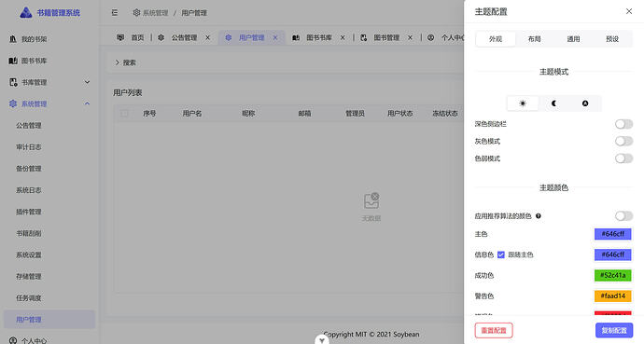Expand the 搜索 panel chevron
The height and width of the screenshot is (344, 644).
(117, 62)
